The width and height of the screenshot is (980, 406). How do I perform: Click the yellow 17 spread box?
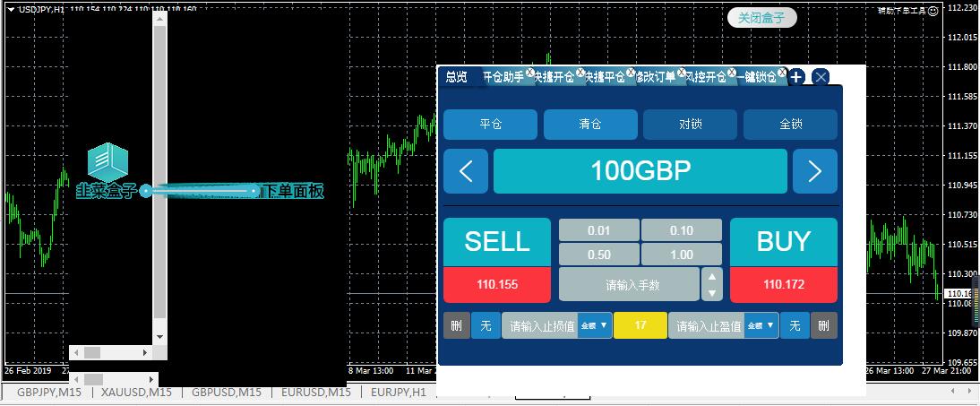(640, 325)
